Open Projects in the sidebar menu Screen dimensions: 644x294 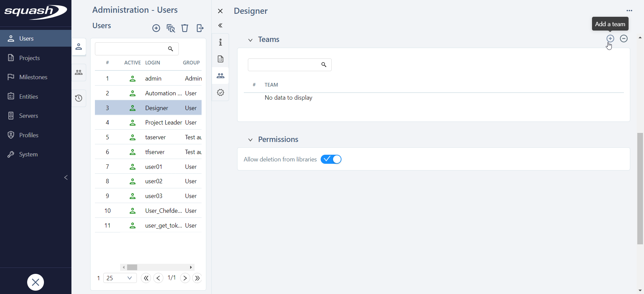pyautogui.click(x=30, y=58)
